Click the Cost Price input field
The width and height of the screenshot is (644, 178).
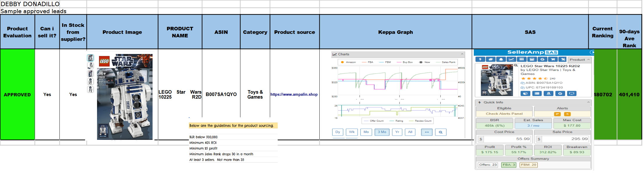pos(507,139)
